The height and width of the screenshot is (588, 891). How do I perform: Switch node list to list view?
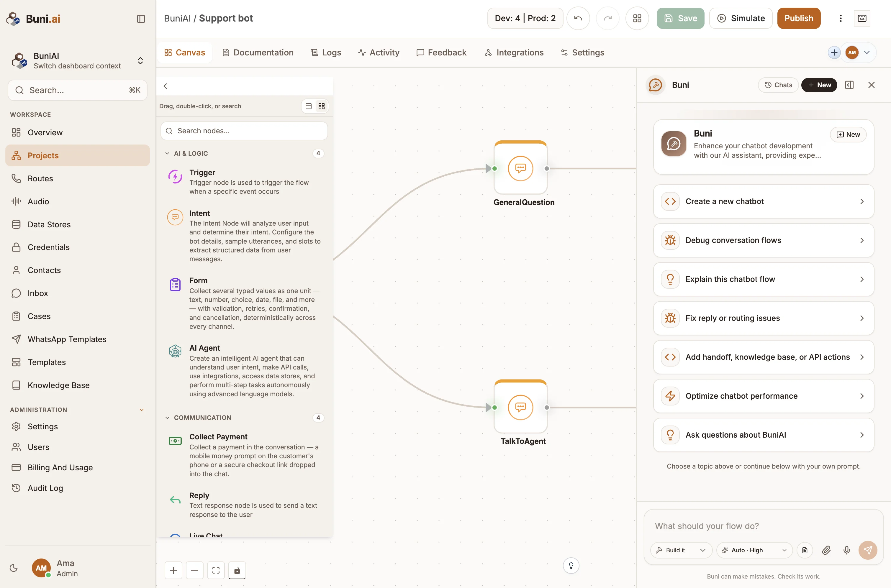click(x=308, y=106)
